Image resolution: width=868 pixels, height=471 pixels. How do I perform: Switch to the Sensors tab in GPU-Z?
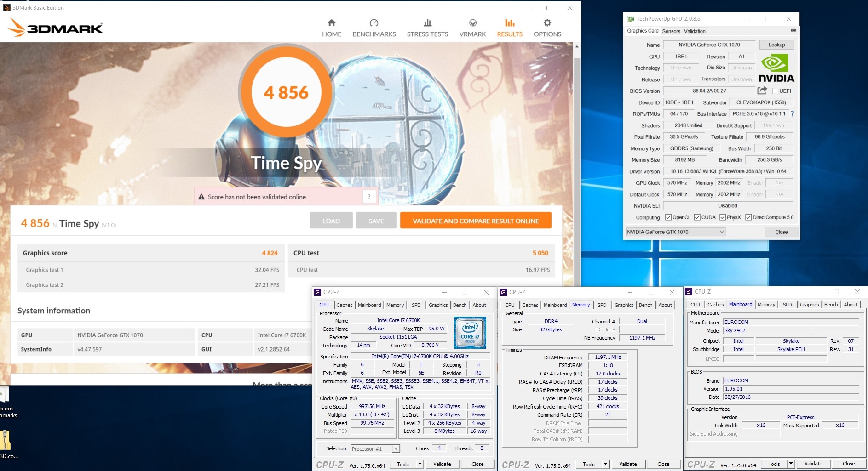click(671, 31)
